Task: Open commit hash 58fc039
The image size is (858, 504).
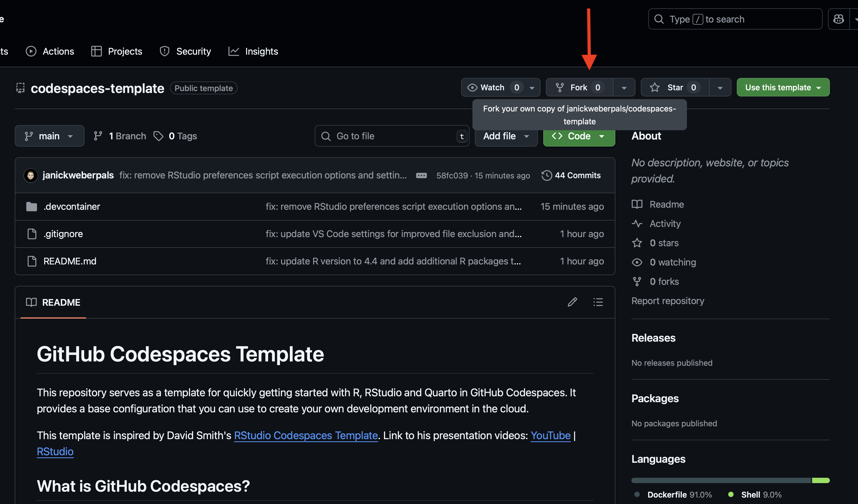Action: click(452, 176)
